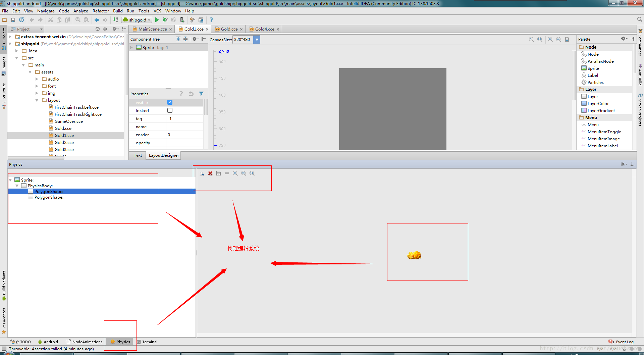Open the VCS menu
The image size is (644, 355).
click(x=157, y=11)
